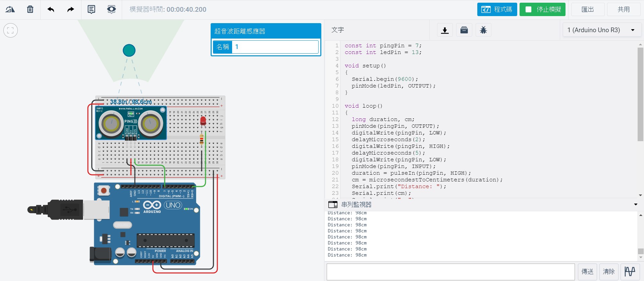Image resolution: width=644 pixels, height=281 pixels.
Task: Stop the simulation with 停止模擬
Action: tap(542, 9)
